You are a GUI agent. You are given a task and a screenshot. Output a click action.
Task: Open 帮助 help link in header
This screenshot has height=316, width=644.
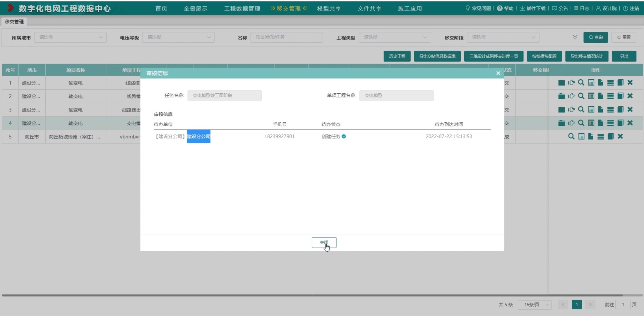click(505, 8)
